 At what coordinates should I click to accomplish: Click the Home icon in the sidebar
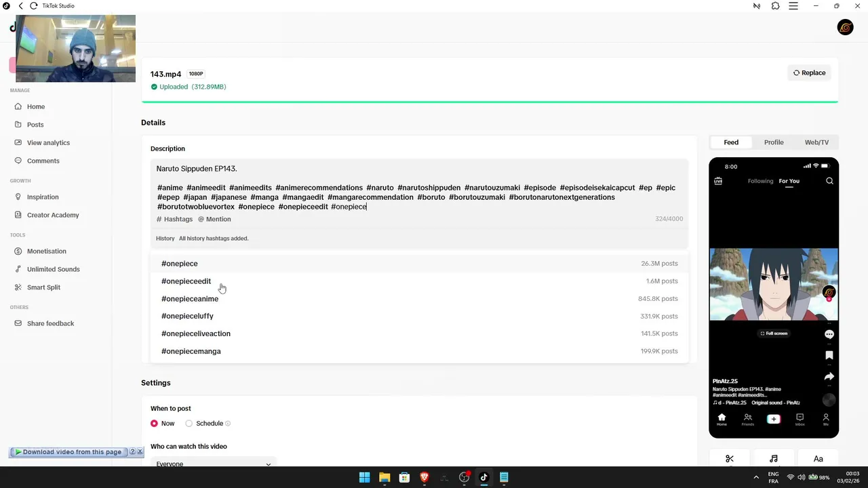(20, 106)
